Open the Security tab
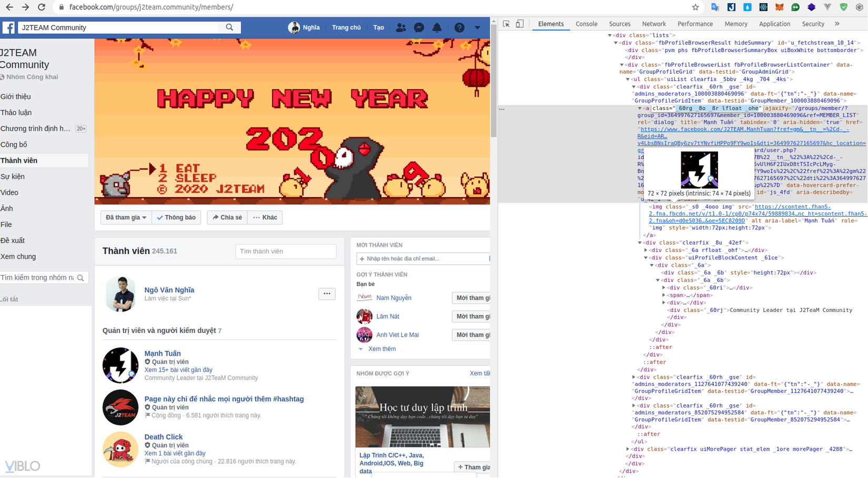The image size is (868, 478). (813, 24)
